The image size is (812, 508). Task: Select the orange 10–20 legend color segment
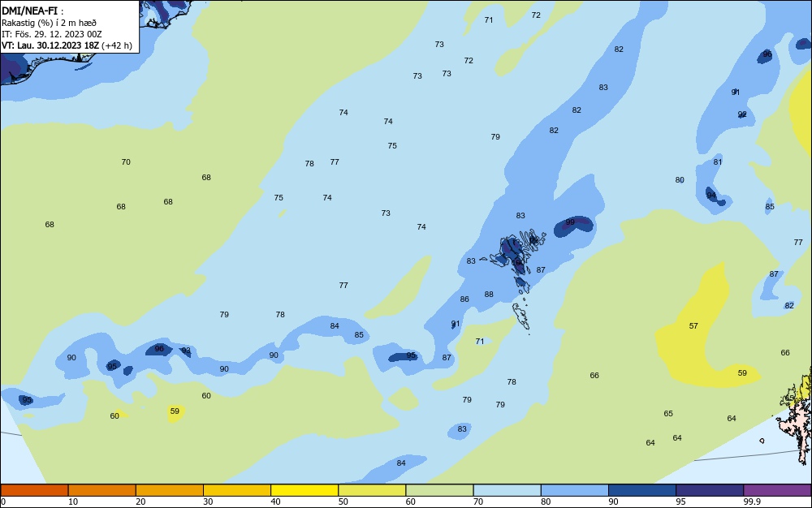tap(102, 490)
